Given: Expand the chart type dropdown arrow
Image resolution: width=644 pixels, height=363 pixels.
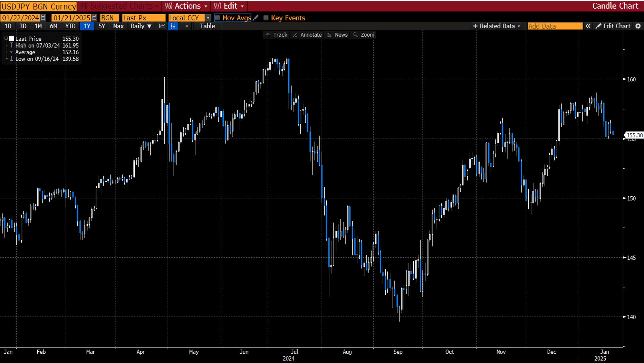Looking at the screenshot, I should tap(187, 26).
